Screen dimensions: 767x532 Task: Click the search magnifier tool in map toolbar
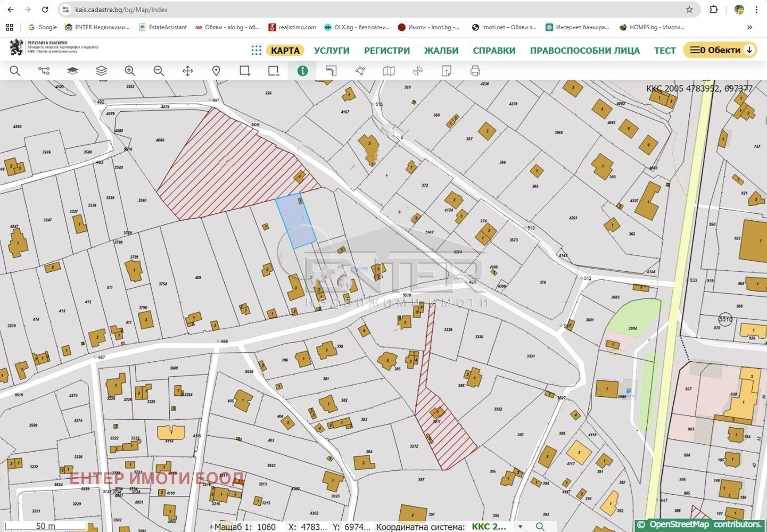15,71
